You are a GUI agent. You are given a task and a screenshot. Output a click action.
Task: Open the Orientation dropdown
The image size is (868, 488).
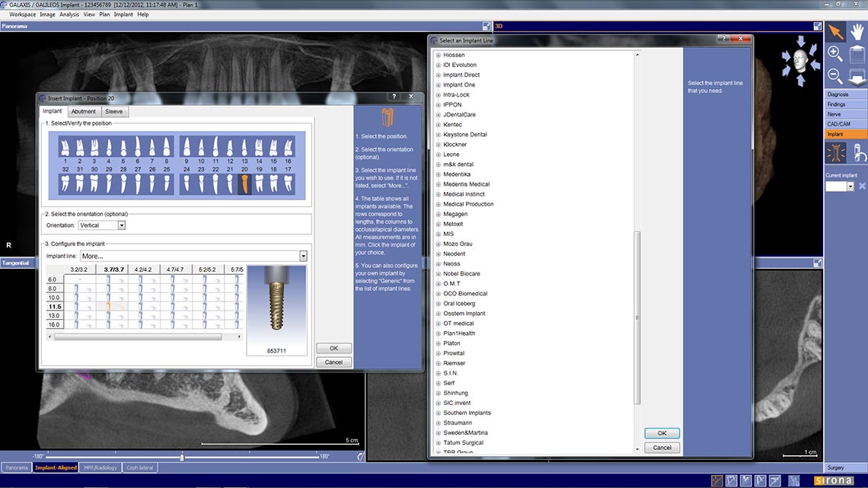coord(121,225)
